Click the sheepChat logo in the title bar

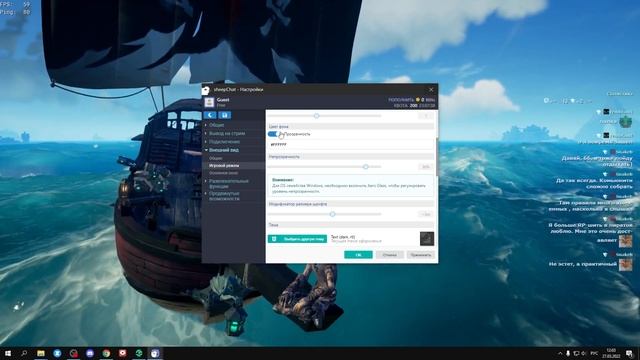tap(206, 90)
